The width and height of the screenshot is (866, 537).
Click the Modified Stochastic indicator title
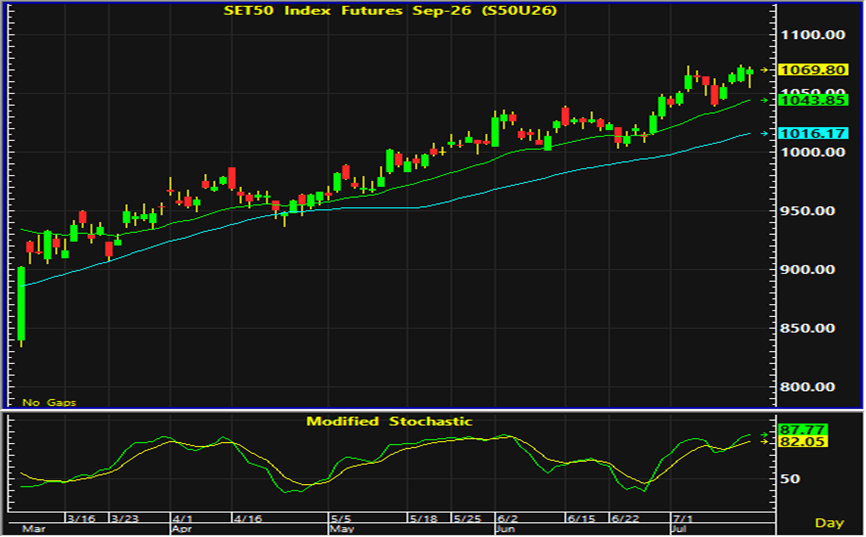coord(389,422)
